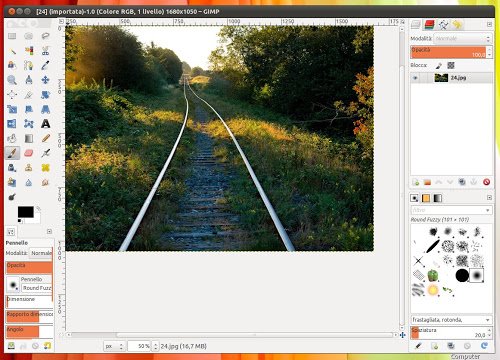Image resolution: width=500 pixels, height=360 pixels.
Task: Toggle visibility eye of 24.jpg layer
Action: 415,78
